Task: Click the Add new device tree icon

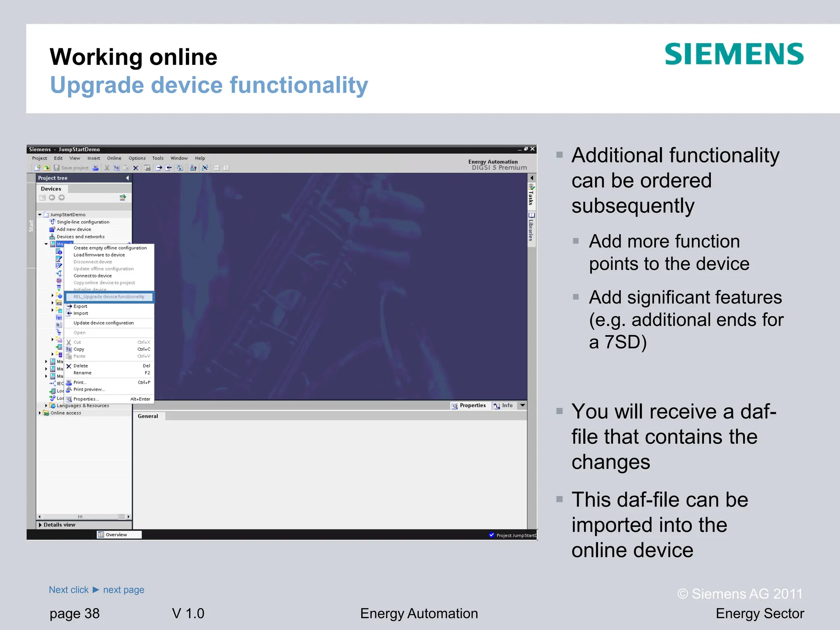Action: 52,229
